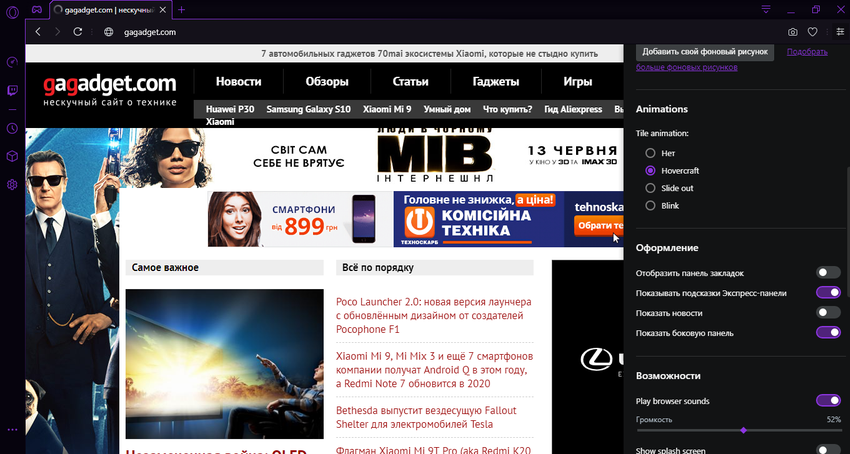850x454 pixels.
Task: Take a snapshot with camera icon
Action: (x=793, y=32)
